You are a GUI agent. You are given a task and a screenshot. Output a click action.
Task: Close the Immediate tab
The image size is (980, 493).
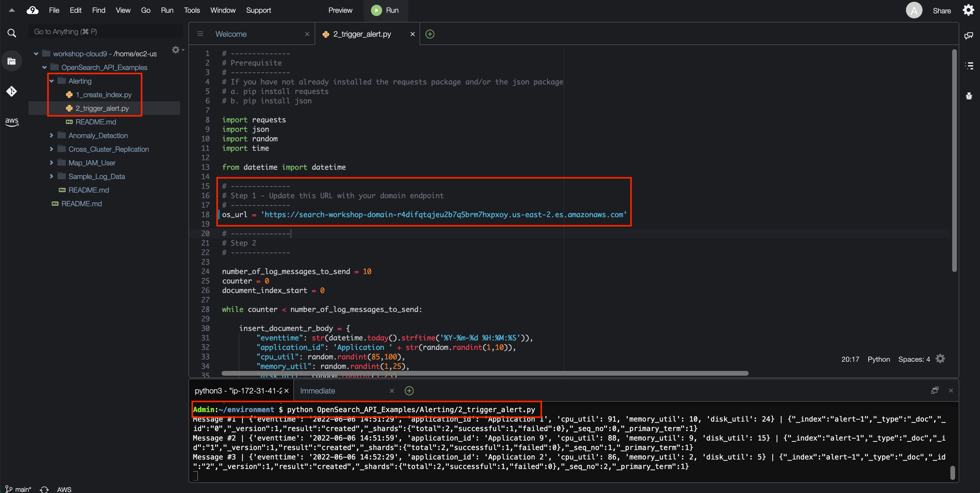392,391
